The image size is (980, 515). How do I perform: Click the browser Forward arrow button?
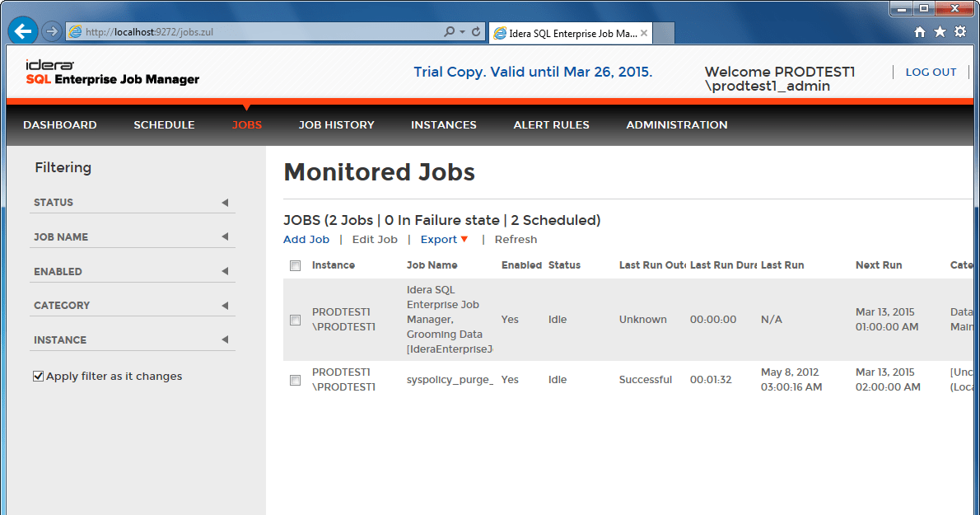point(51,31)
